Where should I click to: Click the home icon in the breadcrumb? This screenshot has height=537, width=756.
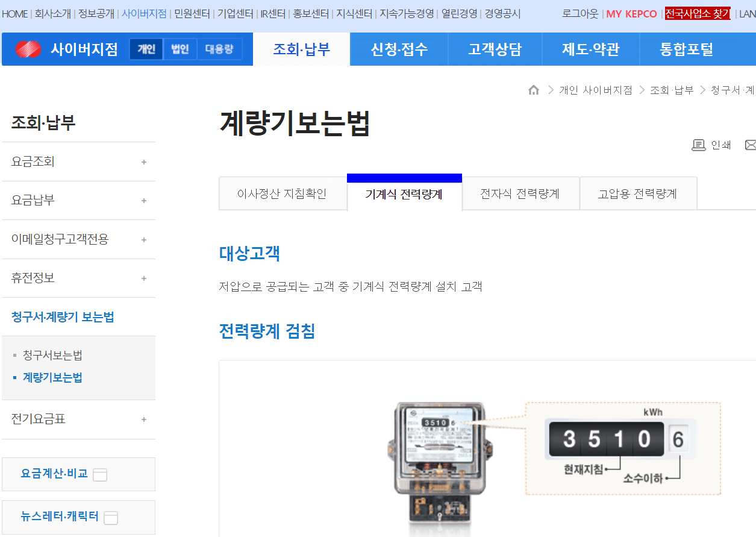(534, 89)
